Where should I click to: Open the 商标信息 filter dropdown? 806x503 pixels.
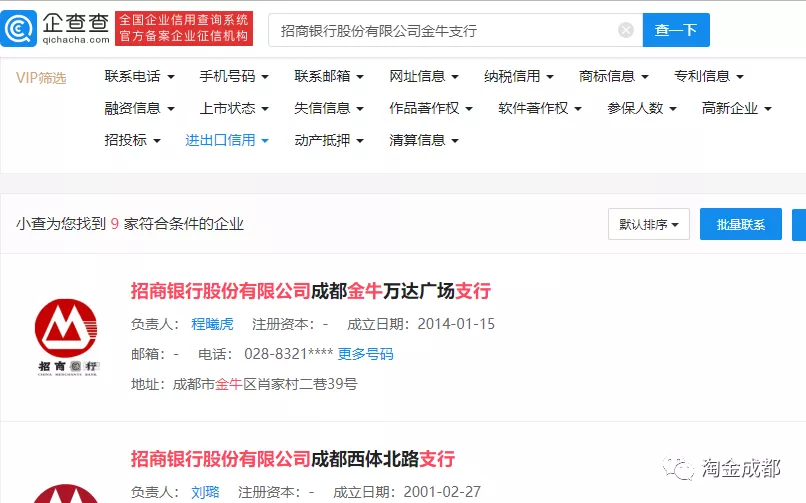(614, 77)
